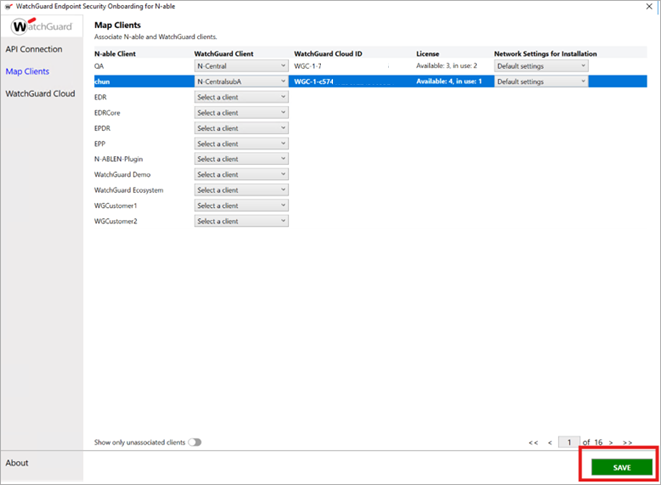Open the About page
Viewport: 661px width, 485px height.
[x=17, y=463]
